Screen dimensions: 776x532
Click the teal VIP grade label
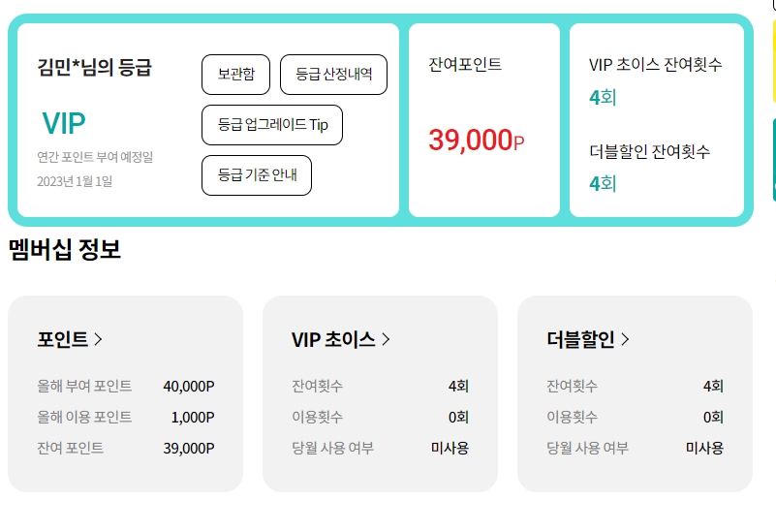coord(64,123)
